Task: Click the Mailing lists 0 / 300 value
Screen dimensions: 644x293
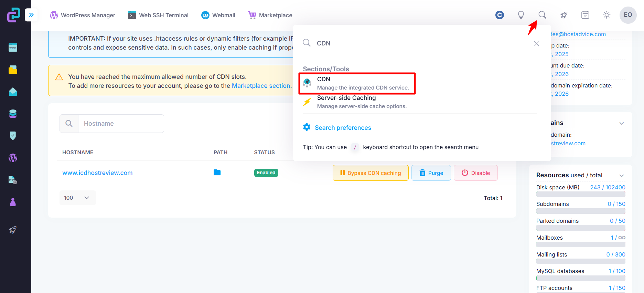Action: (x=616, y=255)
